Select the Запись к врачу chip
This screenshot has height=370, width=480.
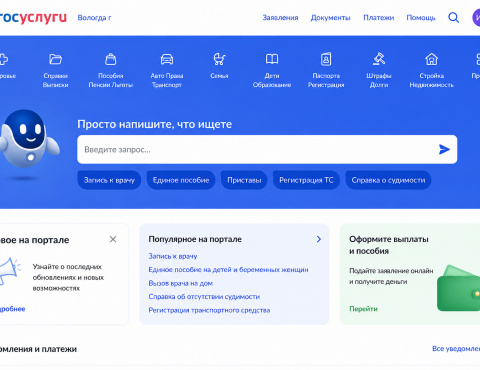click(x=109, y=180)
